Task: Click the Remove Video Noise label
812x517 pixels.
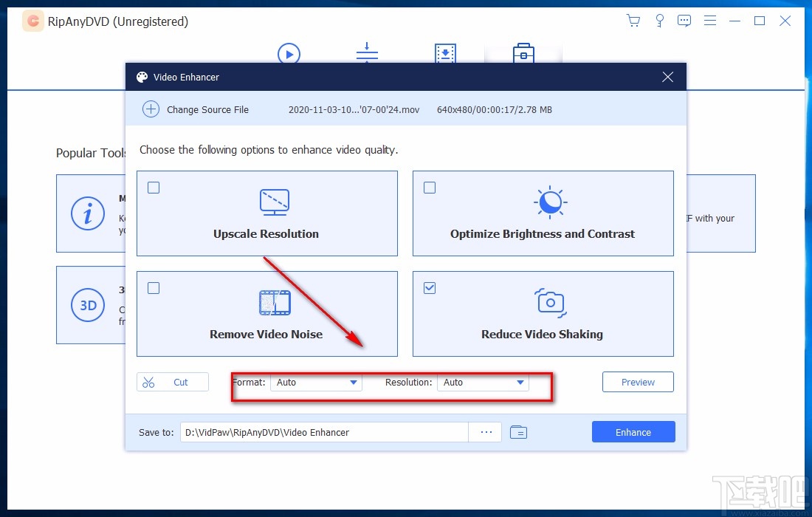Action: [266, 335]
